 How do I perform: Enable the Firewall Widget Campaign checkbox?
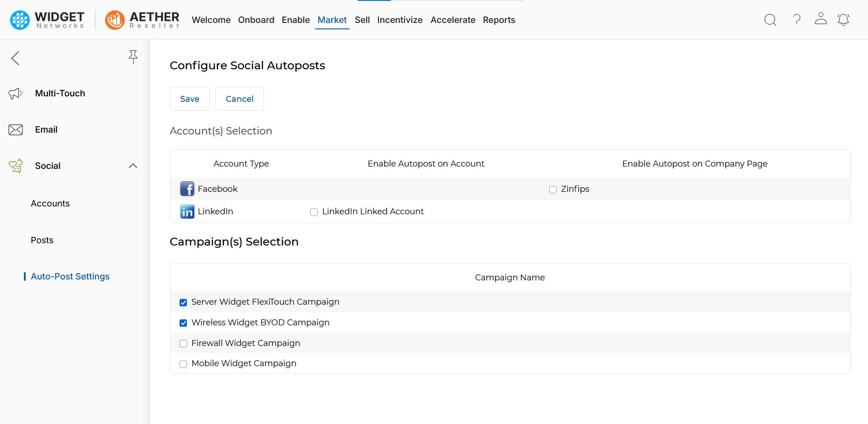tap(183, 344)
